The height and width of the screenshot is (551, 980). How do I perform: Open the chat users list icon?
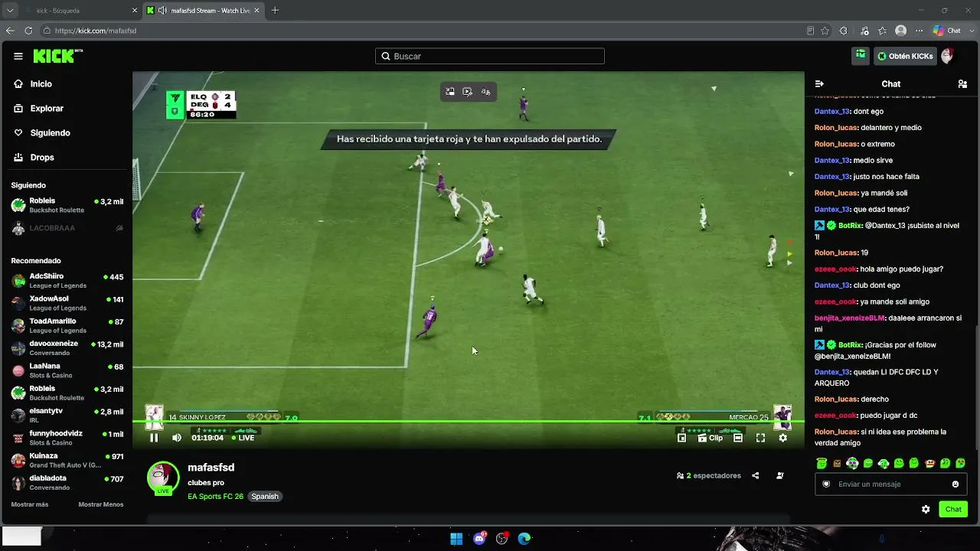(x=962, y=84)
